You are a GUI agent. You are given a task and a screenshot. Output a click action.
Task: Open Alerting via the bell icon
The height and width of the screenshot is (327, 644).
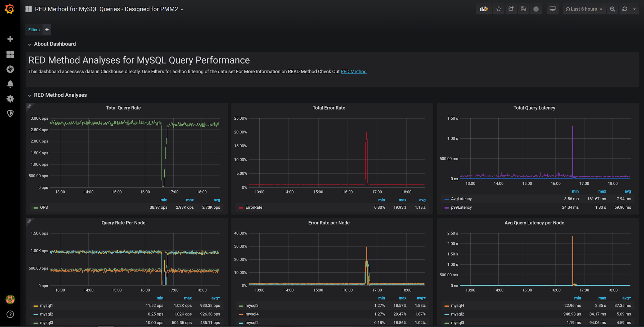[x=10, y=84]
